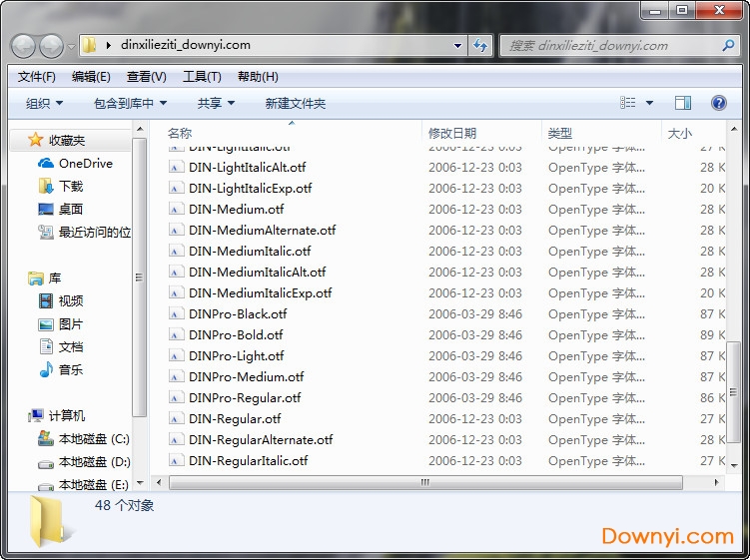Click the change view icon
Screen dimensions: 750x560
[627, 103]
